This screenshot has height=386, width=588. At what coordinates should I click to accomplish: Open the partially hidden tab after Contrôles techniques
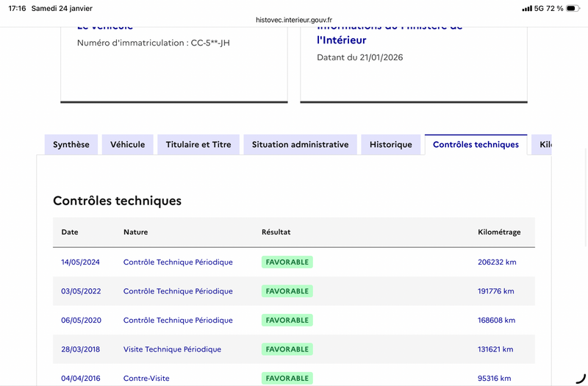tap(544, 145)
